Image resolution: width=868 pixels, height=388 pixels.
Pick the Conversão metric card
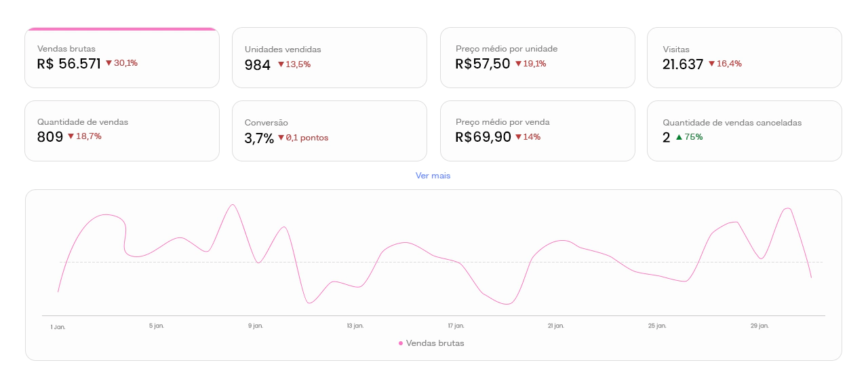point(330,131)
